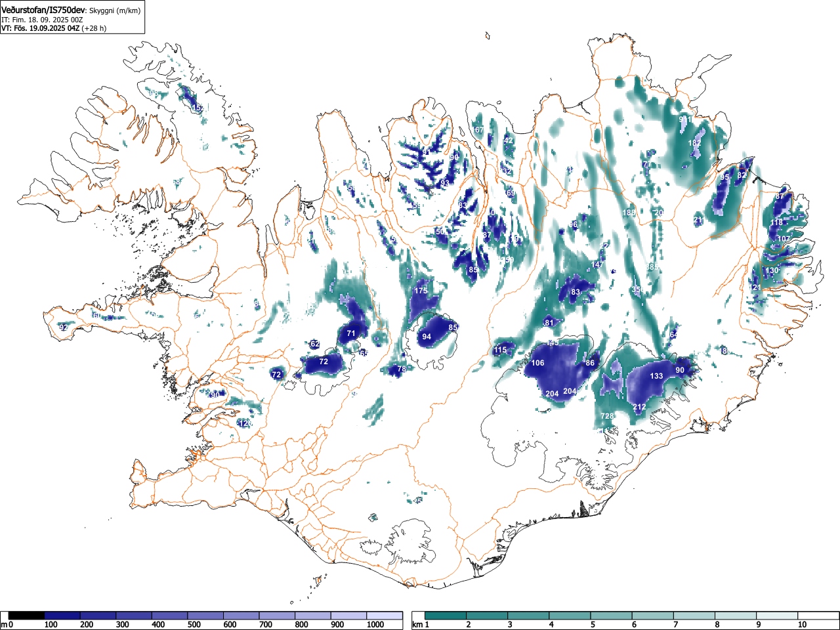The width and height of the screenshot is (840, 630).
Task: Click the 1000 tick label on meter legend
Action: tap(375, 625)
